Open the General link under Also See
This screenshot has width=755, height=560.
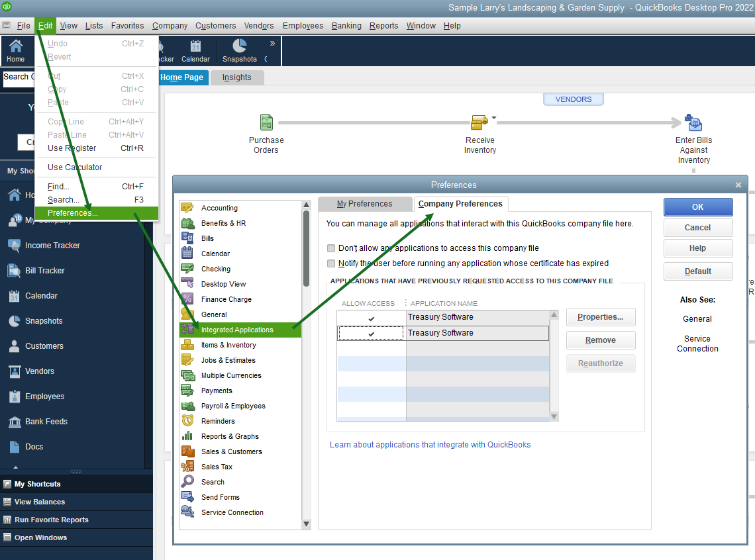697,319
